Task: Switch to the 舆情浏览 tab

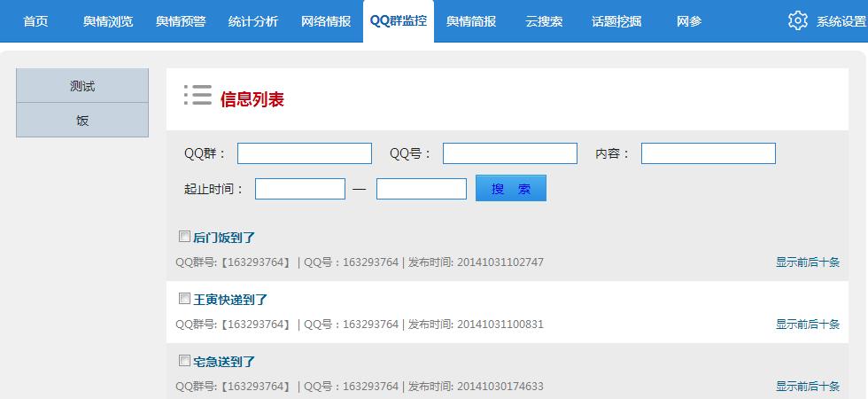Action: click(x=108, y=21)
